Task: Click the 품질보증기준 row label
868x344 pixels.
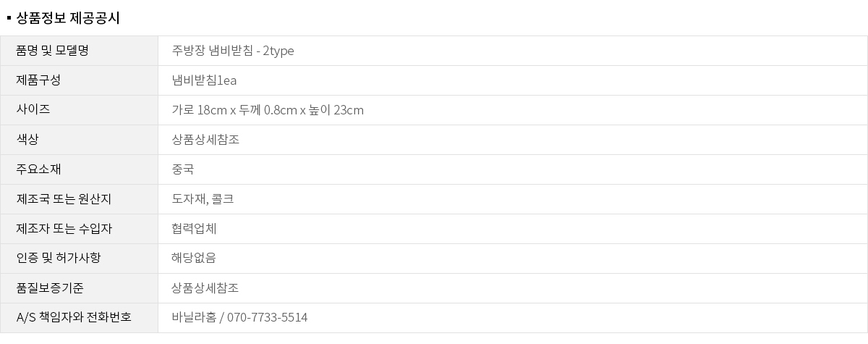Action: [x=49, y=288]
